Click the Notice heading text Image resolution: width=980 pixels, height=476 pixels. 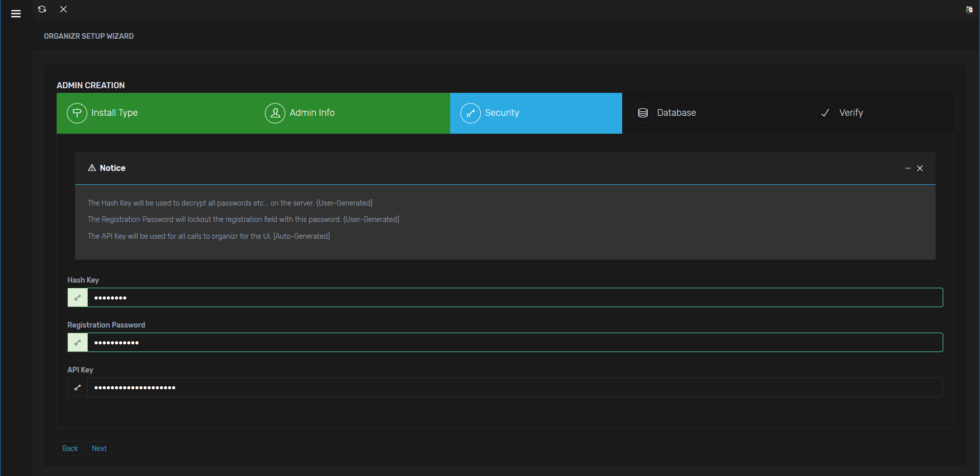click(x=112, y=168)
